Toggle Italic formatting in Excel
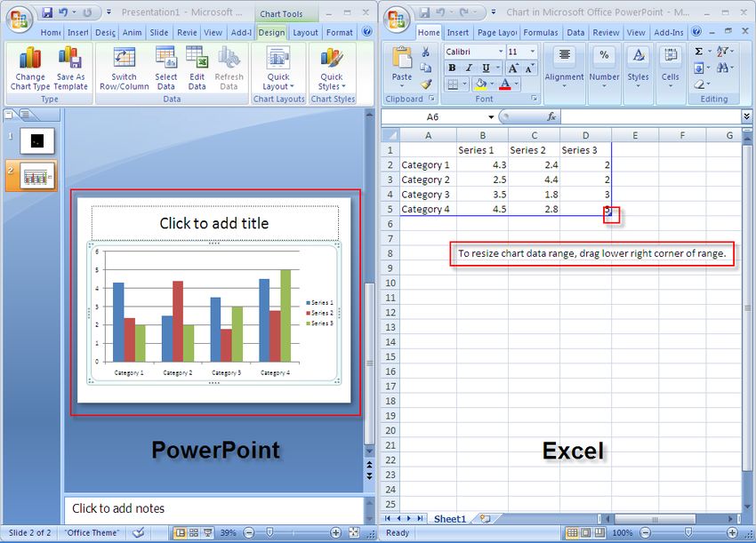This screenshot has height=543, width=756. pos(469,68)
